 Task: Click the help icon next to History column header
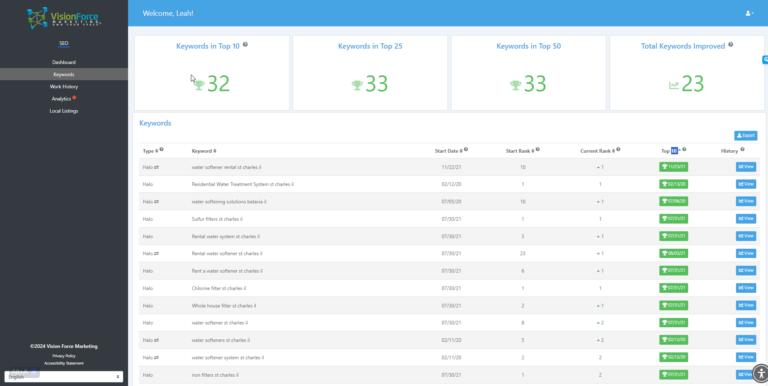[743, 149]
